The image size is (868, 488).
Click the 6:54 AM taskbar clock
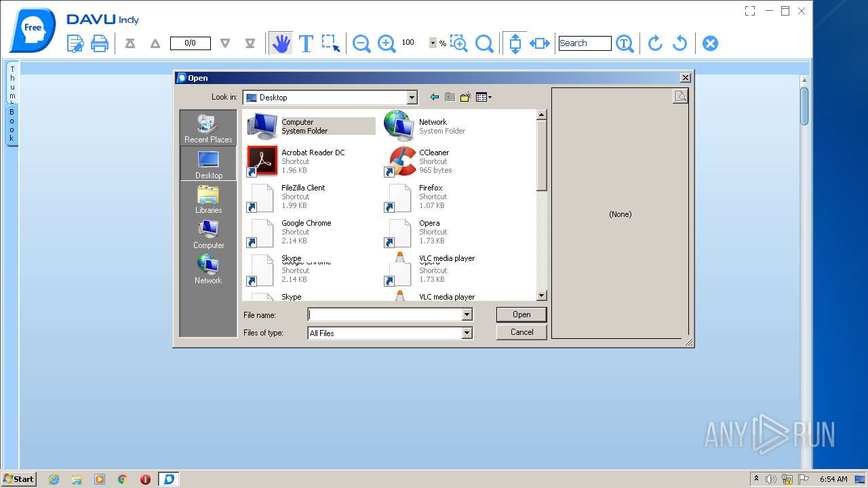point(833,479)
